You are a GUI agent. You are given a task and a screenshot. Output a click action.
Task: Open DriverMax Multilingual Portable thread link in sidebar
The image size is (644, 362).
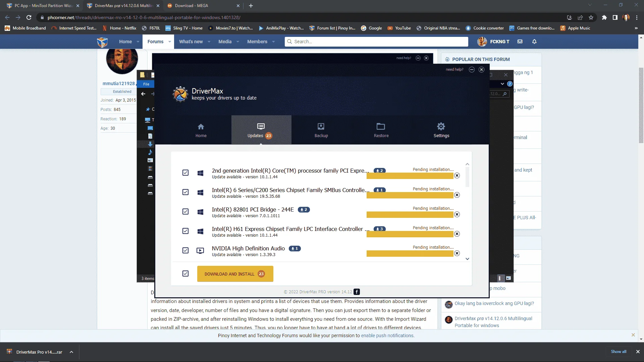[x=493, y=322]
